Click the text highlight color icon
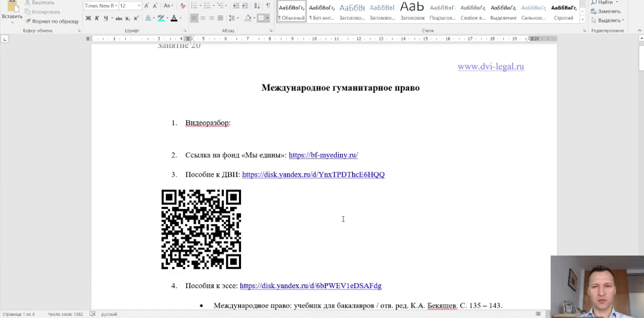The height and width of the screenshot is (318, 644). pos(160,18)
